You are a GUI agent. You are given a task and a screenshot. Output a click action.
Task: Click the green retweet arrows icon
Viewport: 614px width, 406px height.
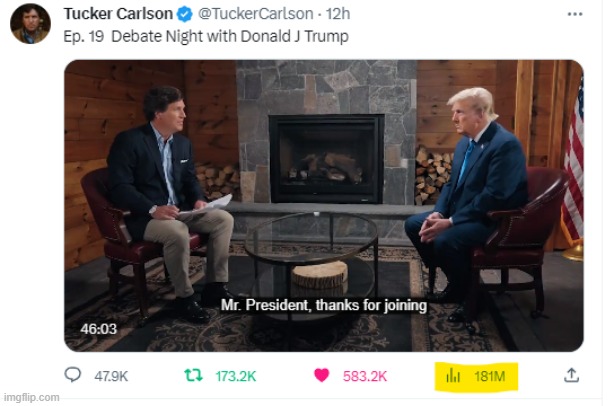pos(195,376)
